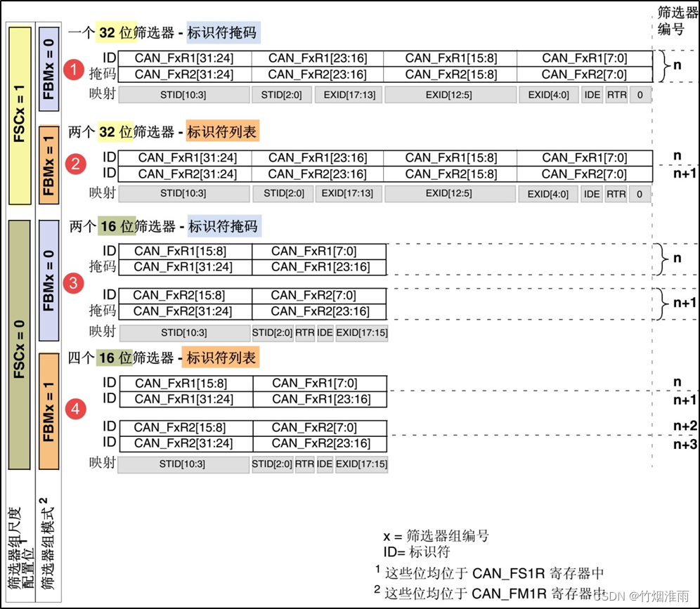Viewport: 700px width, 609px height.
Task: Click 'CAN_FxR1[31:24]' in the four 16-bit list section
Action: click(184, 399)
